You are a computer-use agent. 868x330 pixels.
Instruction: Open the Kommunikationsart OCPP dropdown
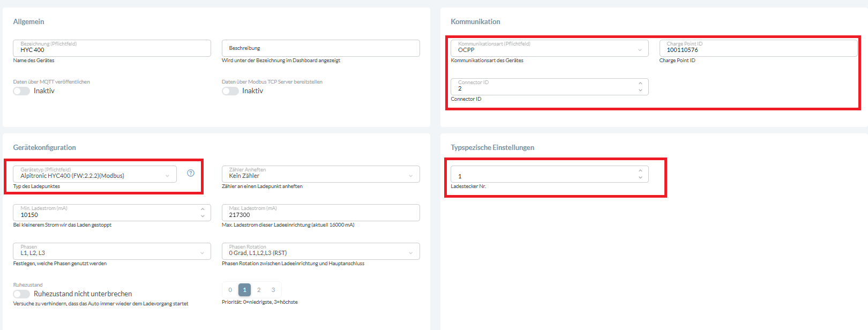[x=549, y=48]
